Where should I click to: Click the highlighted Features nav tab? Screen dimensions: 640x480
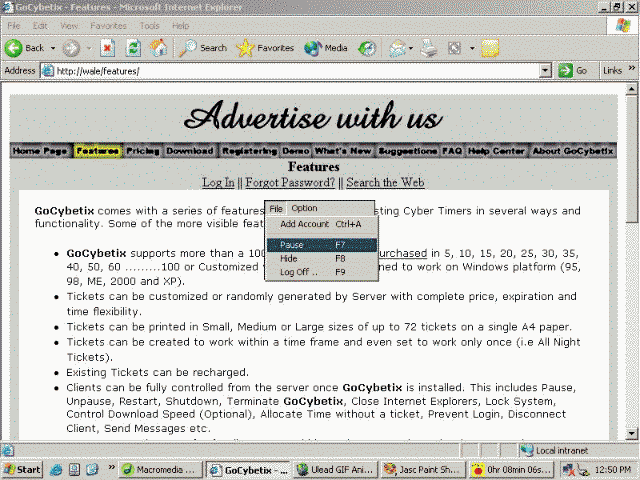[98, 151]
